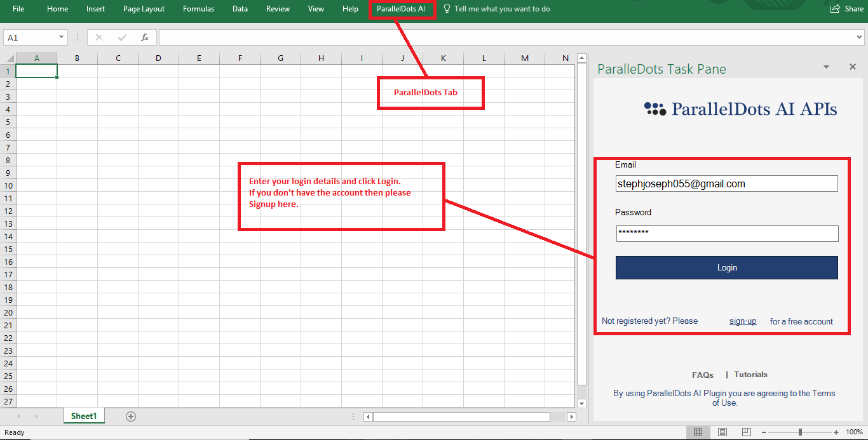
Task: Click the zoom in plus button
Action: point(837,432)
